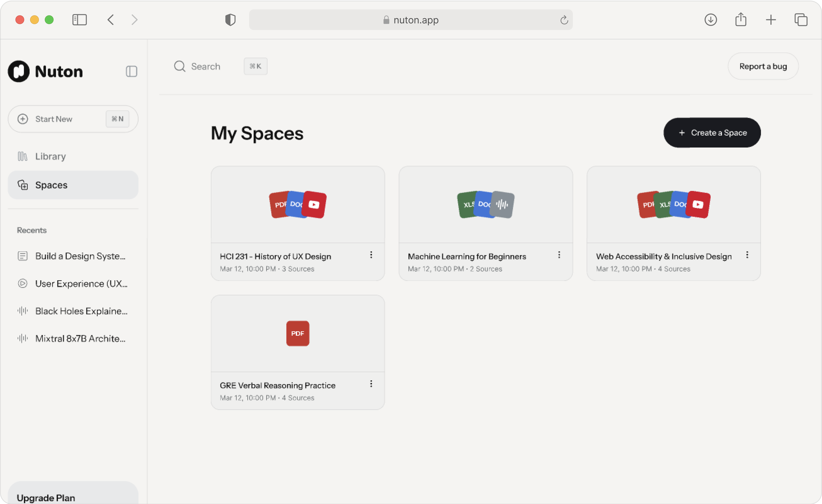Image resolution: width=822 pixels, height=504 pixels.
Task: Open the options menu on HCI 231 card
Action: pos(371,255)
